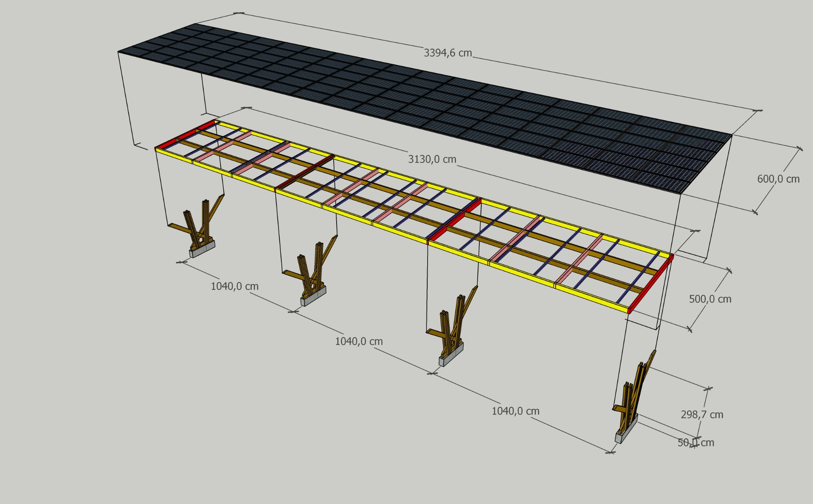Select the red cross beam above third support
The image size is (813, 504).
[455, 219]
